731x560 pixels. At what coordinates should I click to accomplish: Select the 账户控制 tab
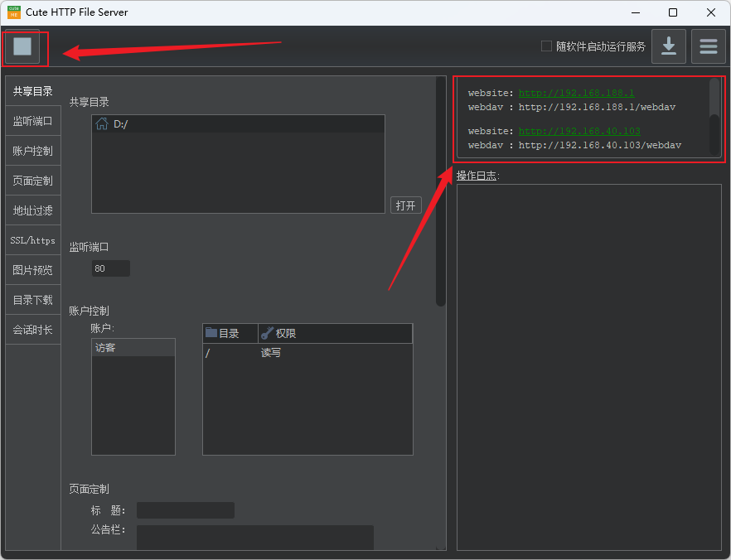(33, 151)
